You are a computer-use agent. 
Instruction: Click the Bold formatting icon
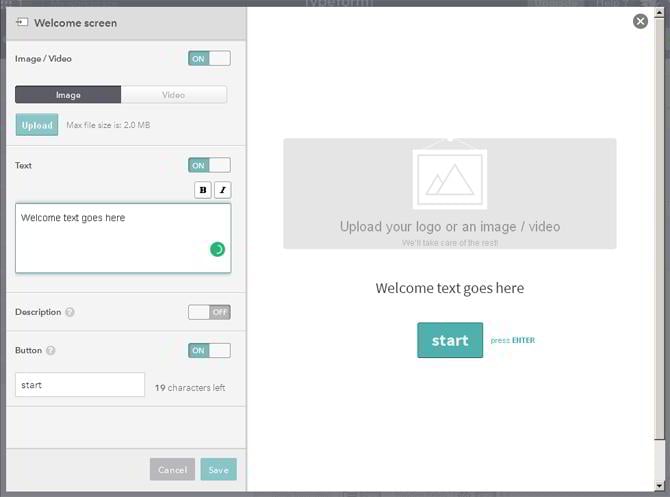203,190
